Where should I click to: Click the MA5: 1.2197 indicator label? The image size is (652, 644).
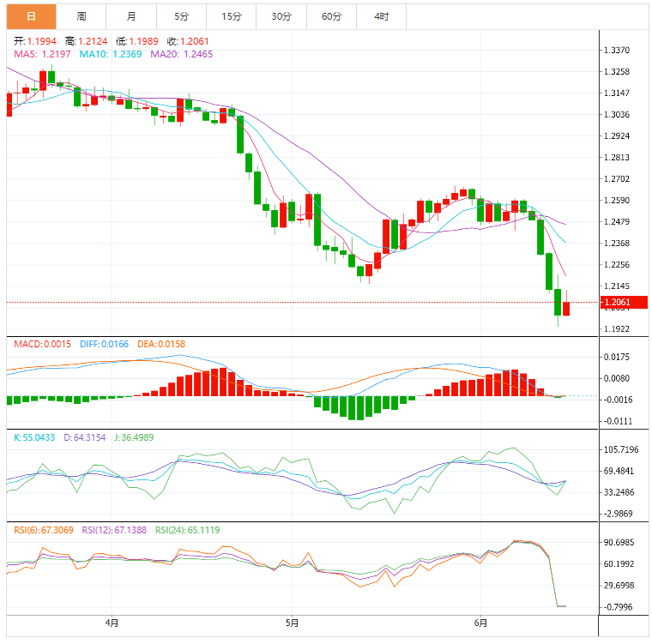(42, 55)
